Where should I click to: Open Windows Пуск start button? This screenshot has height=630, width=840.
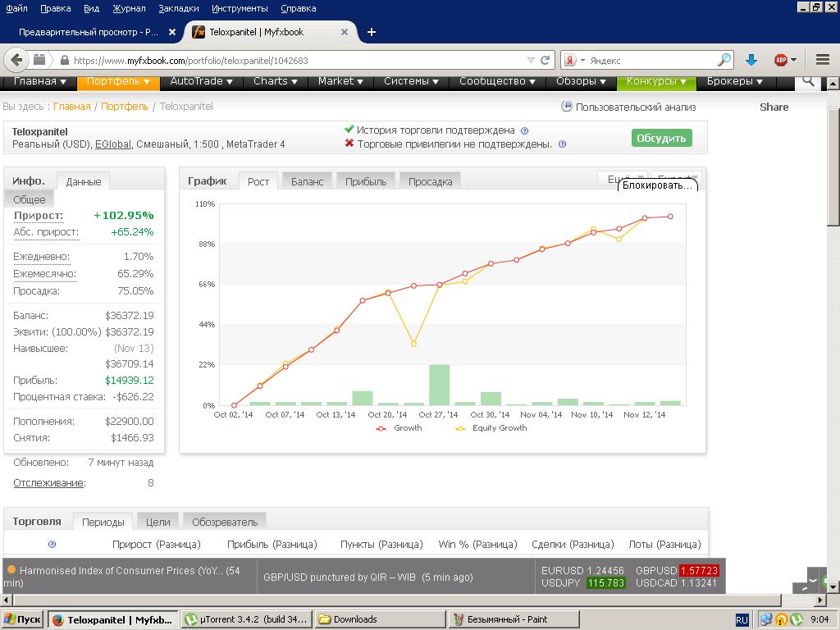[x=23, y=620]
